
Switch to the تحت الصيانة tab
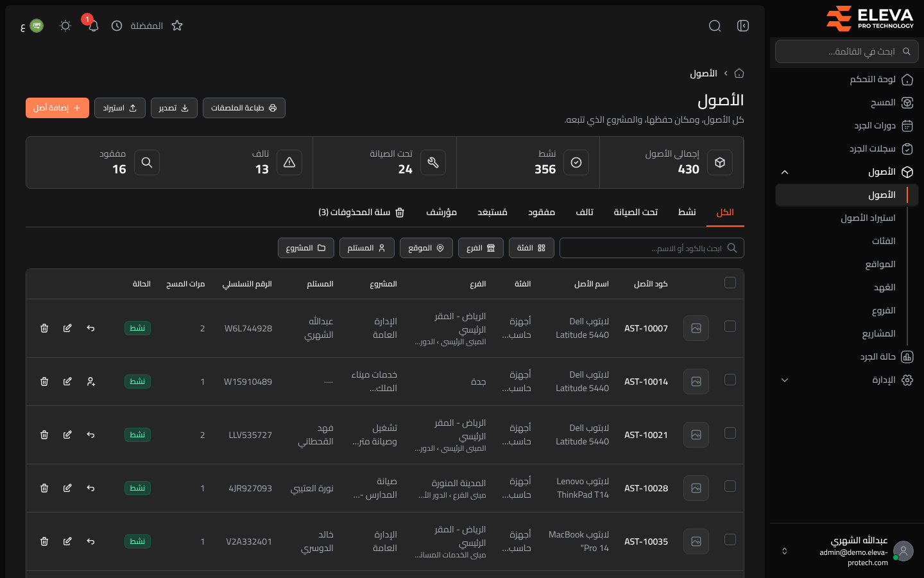pos(635,212)
